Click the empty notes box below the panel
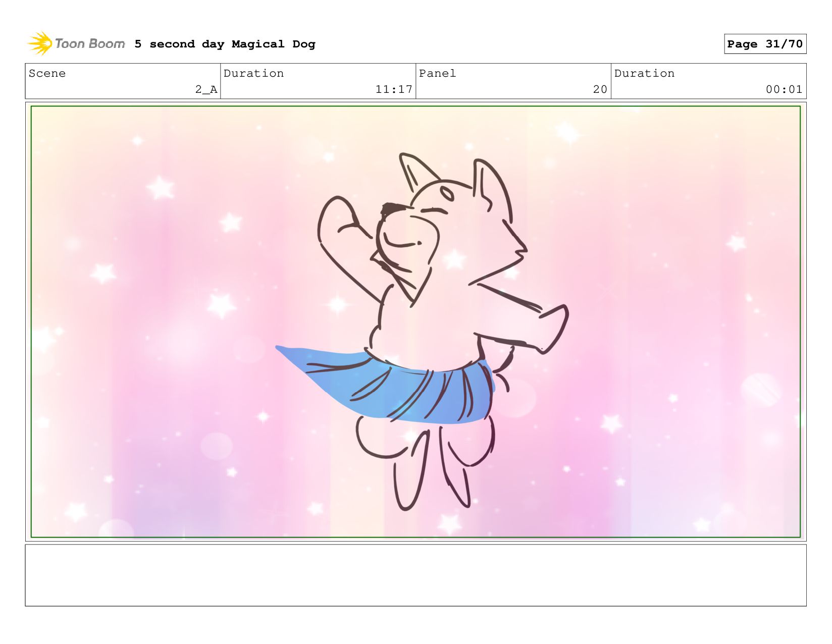This screenshot has width=832, height=644. [x=415, y=575]
